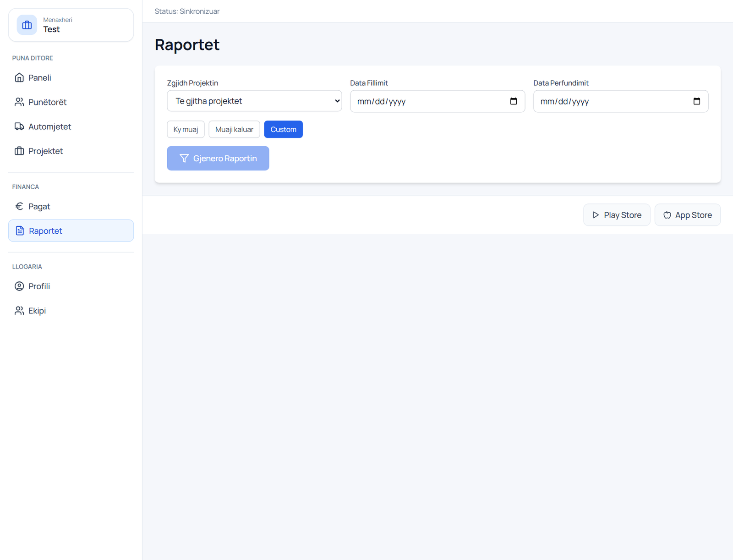This screenshot has width=733, height=560.
Task: Open Punëtorët in the sidebar
Action: click(x=71, y=102)
